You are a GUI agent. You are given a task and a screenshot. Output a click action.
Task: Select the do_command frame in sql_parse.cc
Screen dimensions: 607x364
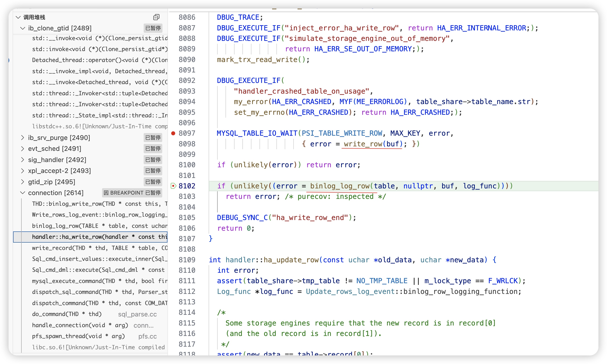[67, 314]
